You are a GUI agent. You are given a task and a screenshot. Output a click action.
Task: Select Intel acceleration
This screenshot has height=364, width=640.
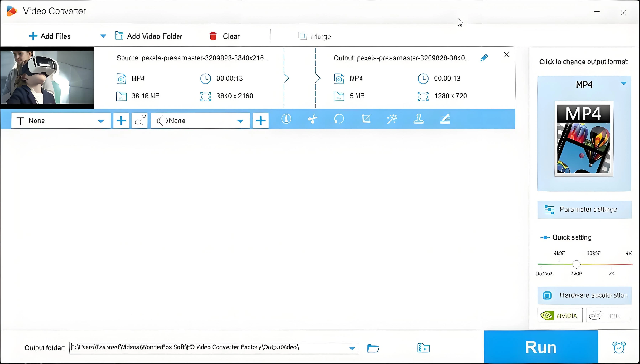click(x=608, y=315)
